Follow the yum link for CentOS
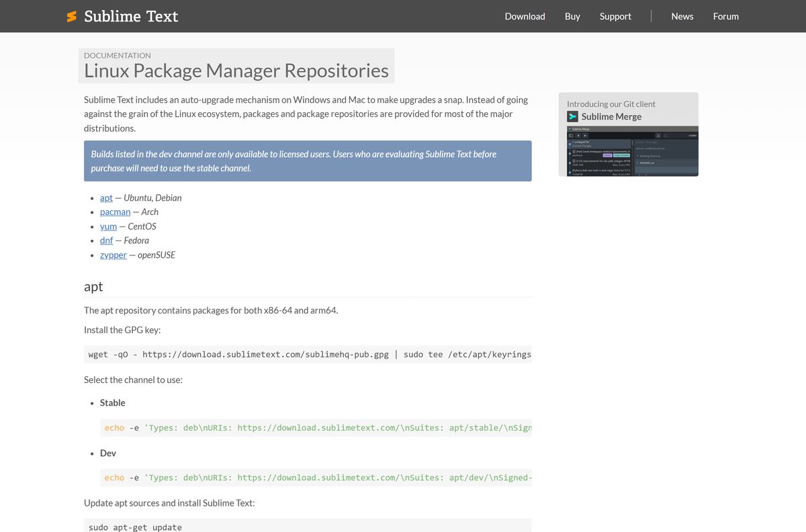This screenshot has height=532, width=806. coord(108,226)
